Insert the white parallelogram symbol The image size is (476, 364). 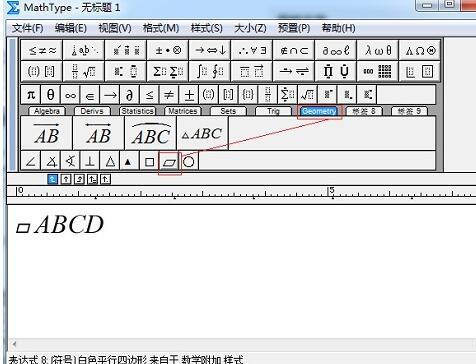pos(169,162)
